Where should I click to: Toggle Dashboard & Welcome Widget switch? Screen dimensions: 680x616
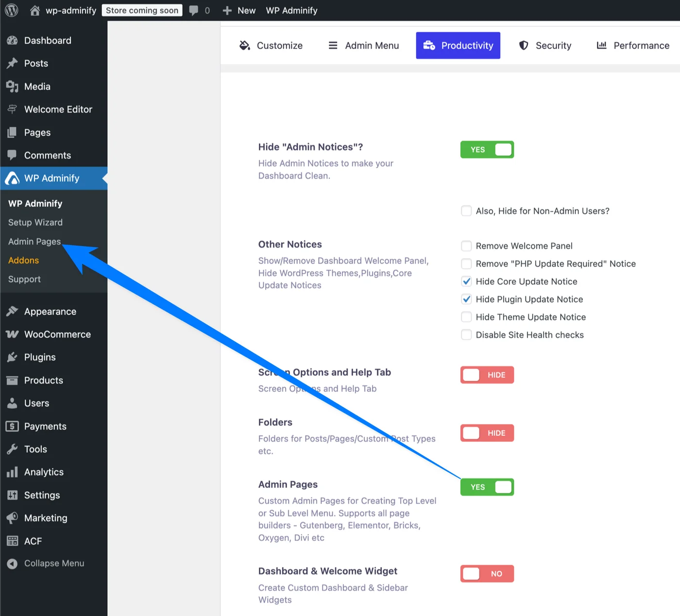click(x=487, y=574)
